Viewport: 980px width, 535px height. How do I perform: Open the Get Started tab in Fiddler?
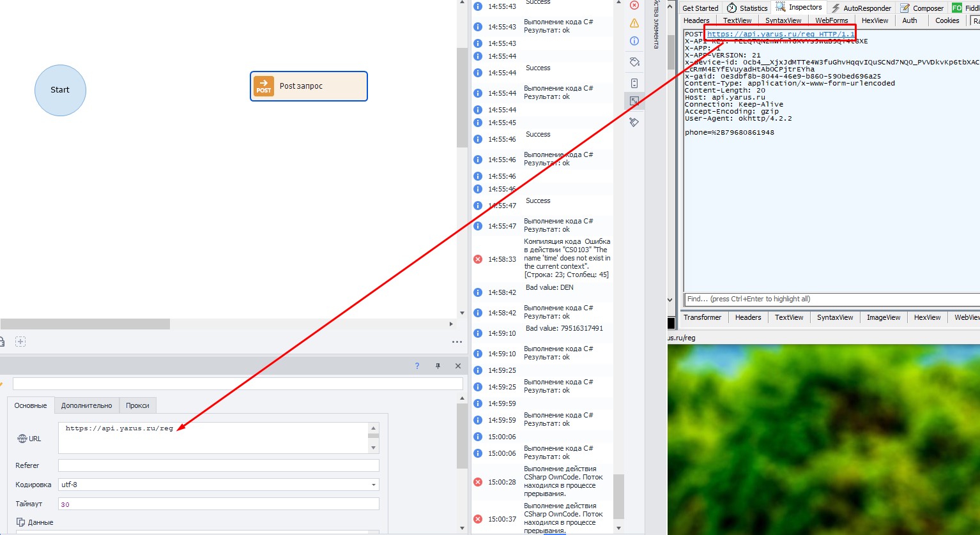tap(700, 8)
